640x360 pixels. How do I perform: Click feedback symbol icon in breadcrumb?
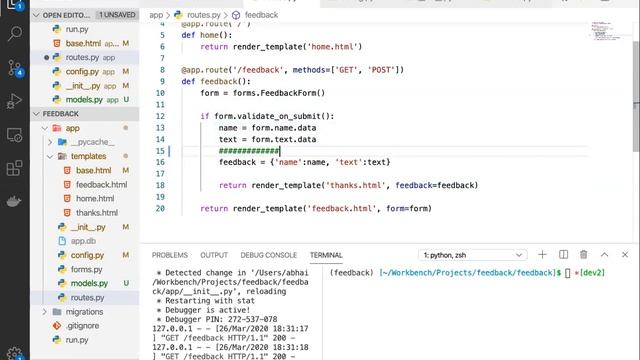tap(236, 15)
